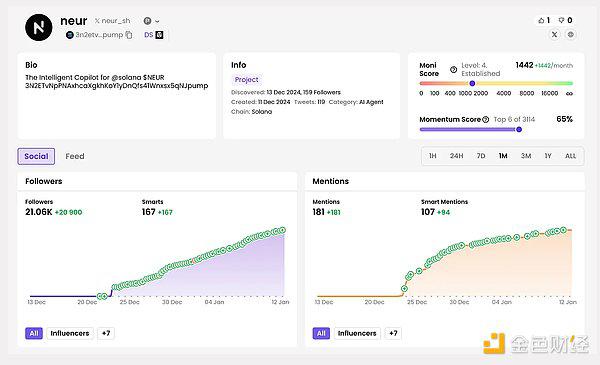600x365 pixels.
Task: Click the thumbs down vote icon
Action: click(x=561, y=20)
